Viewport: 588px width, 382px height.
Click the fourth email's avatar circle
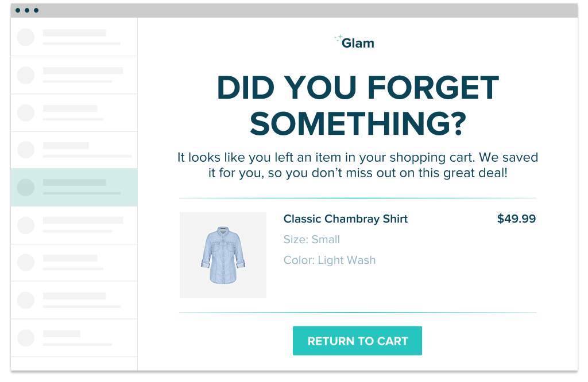click(26, 150)
